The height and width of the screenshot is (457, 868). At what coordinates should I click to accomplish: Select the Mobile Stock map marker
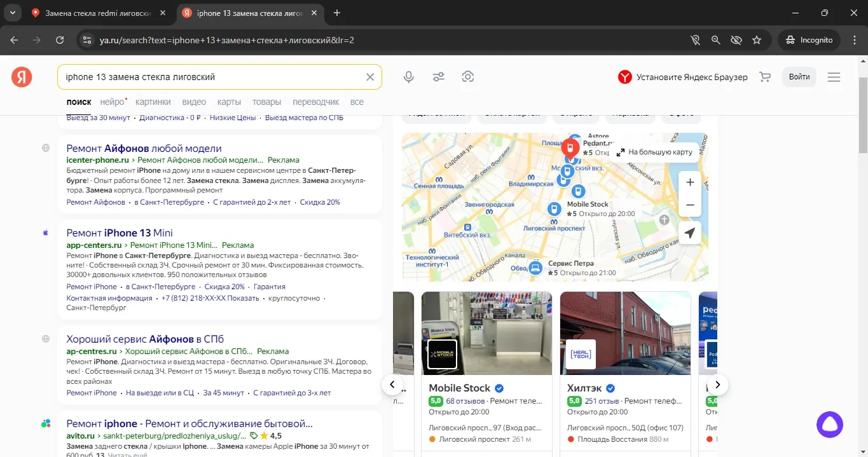(x=555, y=209)
